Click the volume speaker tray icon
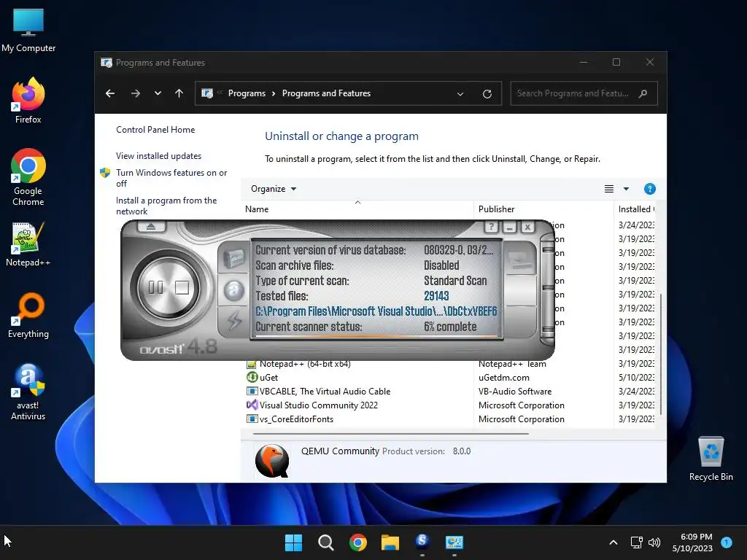The image size is (747, 560). coord(654,542)
